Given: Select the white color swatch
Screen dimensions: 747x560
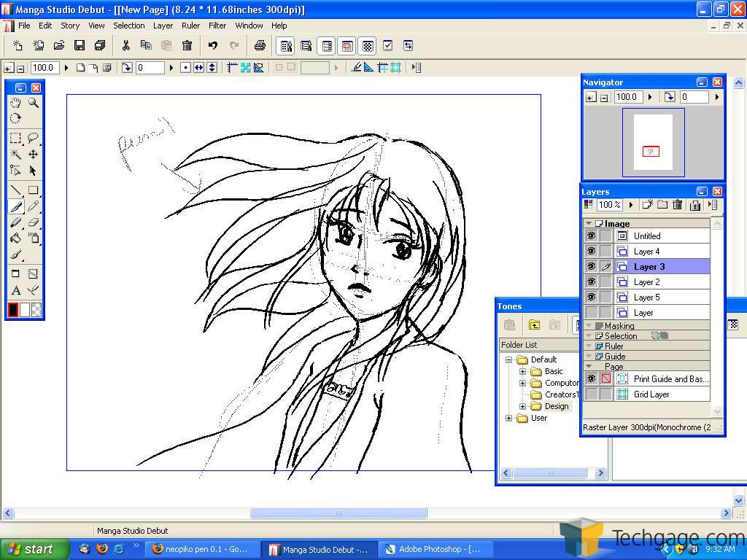Looking at the screenshot, I should (x=25, y=309).
